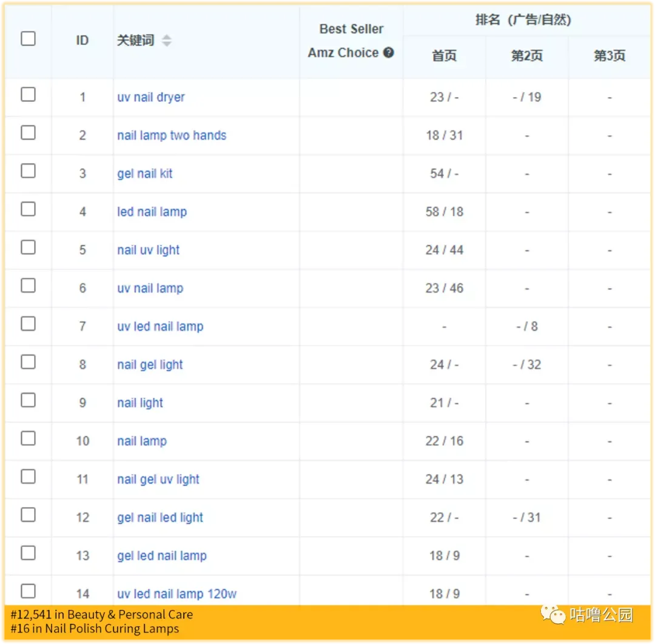Select the - / 32 second page rank

coord(527,364)
